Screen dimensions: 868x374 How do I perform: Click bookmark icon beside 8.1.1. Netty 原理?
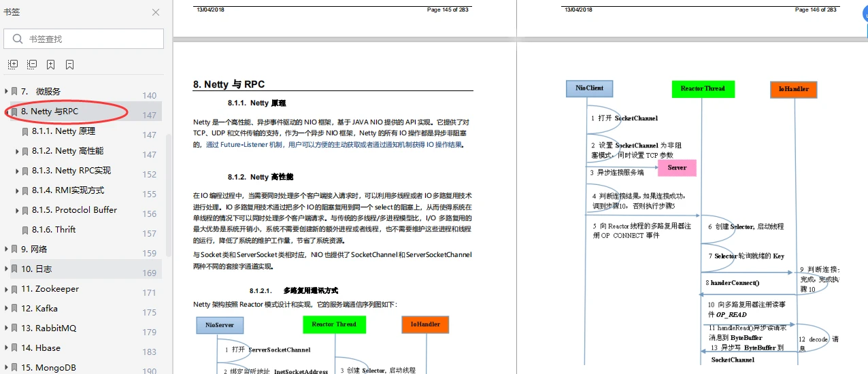pos(25,131)
